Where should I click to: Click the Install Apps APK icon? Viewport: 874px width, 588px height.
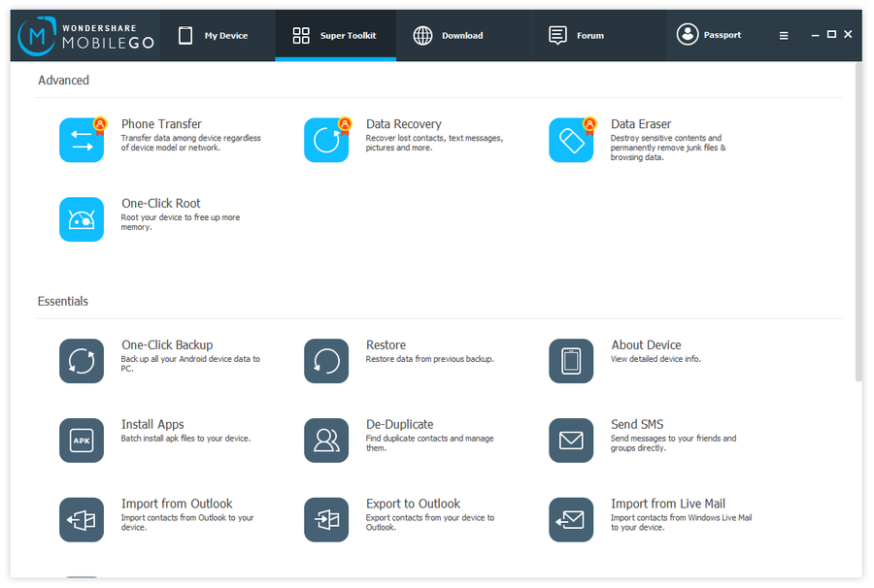tap(82, 441)
